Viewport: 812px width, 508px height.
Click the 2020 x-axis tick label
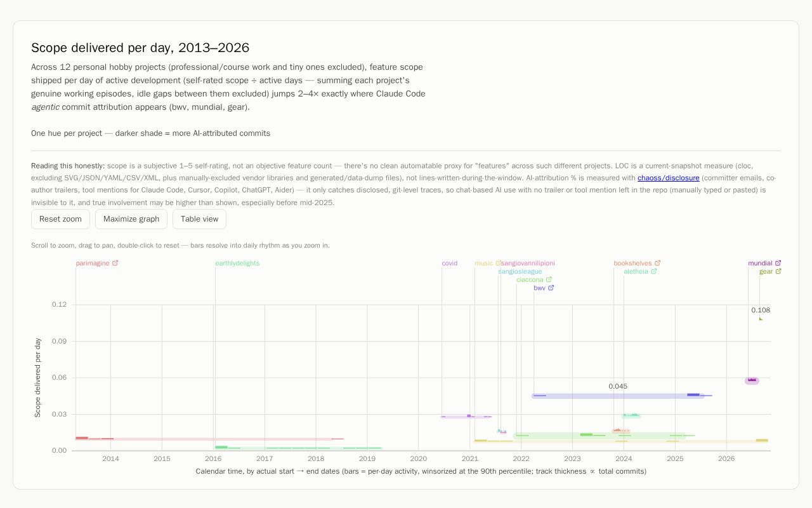[x=419, y=458]
